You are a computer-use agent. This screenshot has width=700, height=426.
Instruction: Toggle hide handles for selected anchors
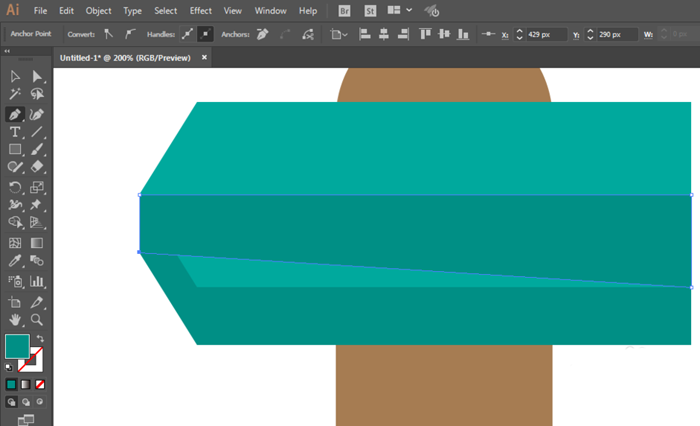pyautogui.click(x=205, y=34)
